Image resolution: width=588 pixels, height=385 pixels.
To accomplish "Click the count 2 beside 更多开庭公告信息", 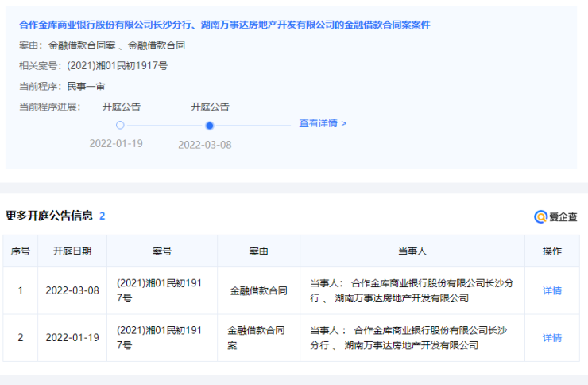I will click(x=102, y=216).
